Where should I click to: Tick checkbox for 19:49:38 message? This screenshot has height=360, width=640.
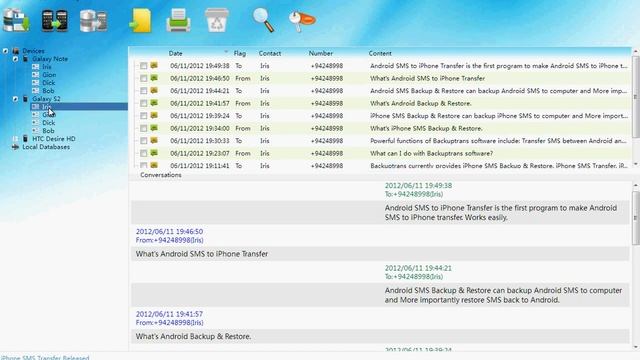point(143,66)
